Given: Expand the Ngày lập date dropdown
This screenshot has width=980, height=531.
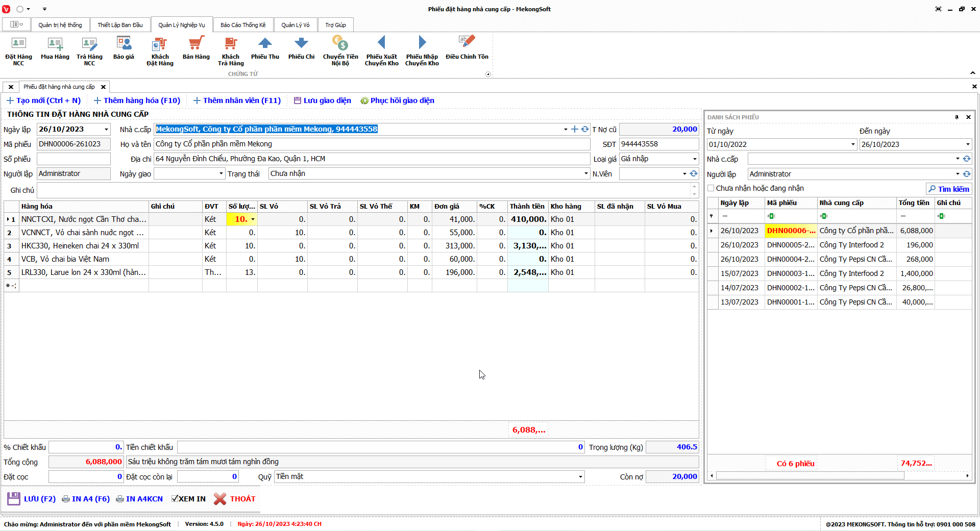Looking at the screenshot, I should click(x=106, y=130).
